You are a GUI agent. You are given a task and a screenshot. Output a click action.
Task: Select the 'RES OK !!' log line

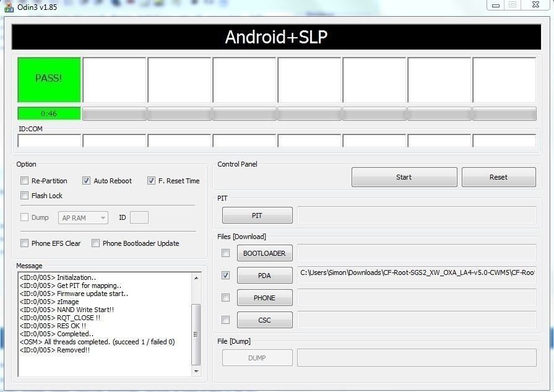point(53,326)
